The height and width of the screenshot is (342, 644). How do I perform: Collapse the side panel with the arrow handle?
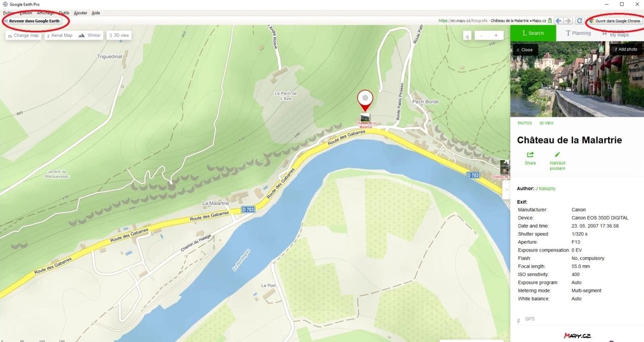(506, 189)
